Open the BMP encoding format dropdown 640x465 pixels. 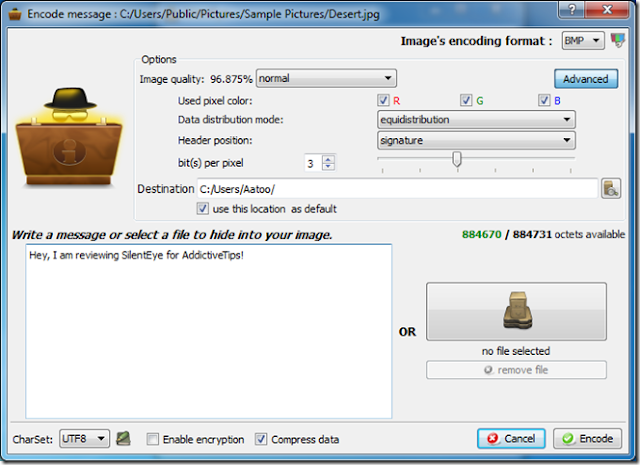583,40
